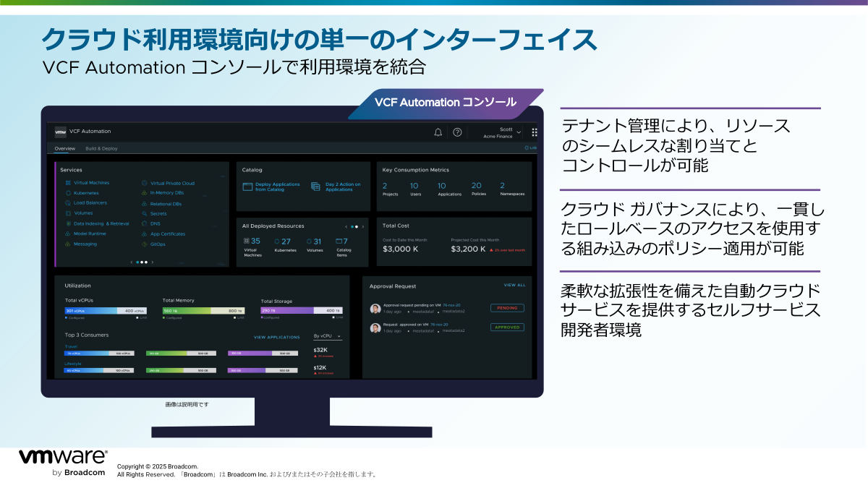Open the help question mark icon
This screenshot has width=868, height=488.
tap(457, 132)
